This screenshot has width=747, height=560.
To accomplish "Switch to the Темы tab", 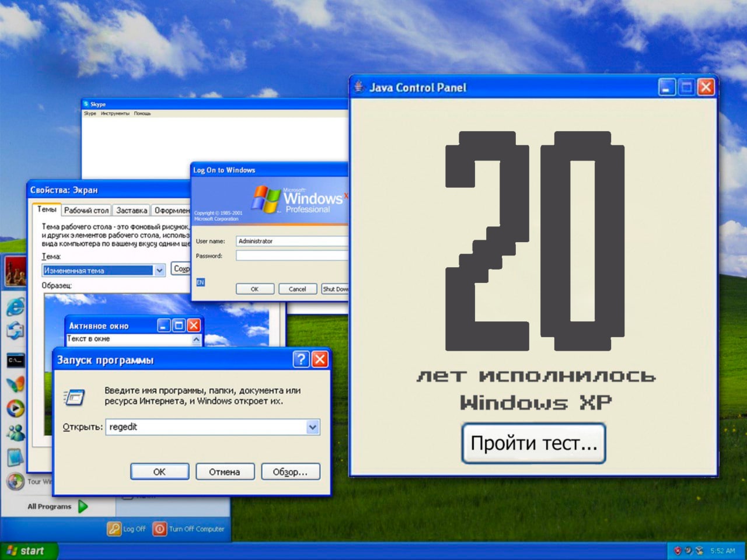I will (x=47, y=209).
